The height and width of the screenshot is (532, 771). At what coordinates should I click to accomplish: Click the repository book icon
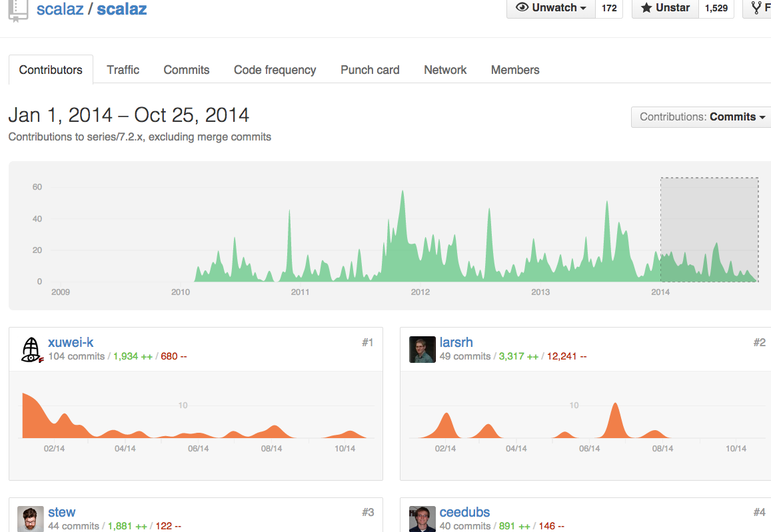click(18, 11)
